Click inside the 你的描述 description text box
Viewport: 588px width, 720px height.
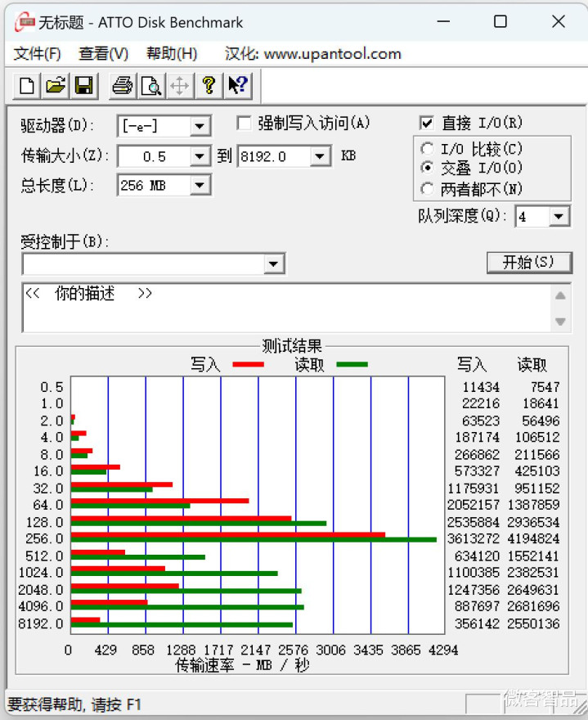click(x=286, y=307)
